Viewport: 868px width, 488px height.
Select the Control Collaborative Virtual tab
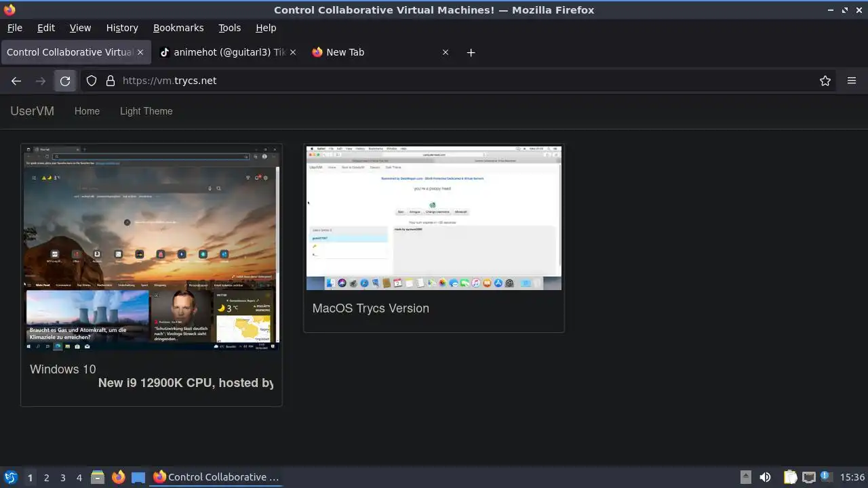coord(75,52)
